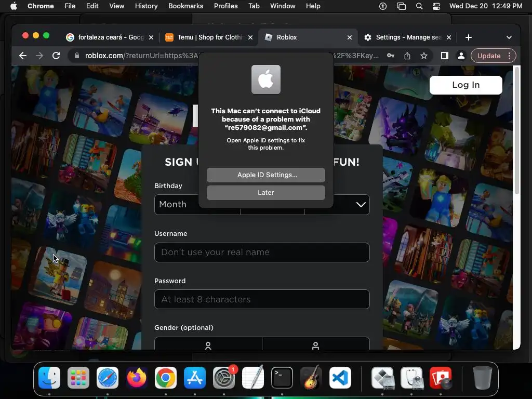Open the tab search dropdown arrow
Screen dimensions: 532x399
(x=509, y=37)
